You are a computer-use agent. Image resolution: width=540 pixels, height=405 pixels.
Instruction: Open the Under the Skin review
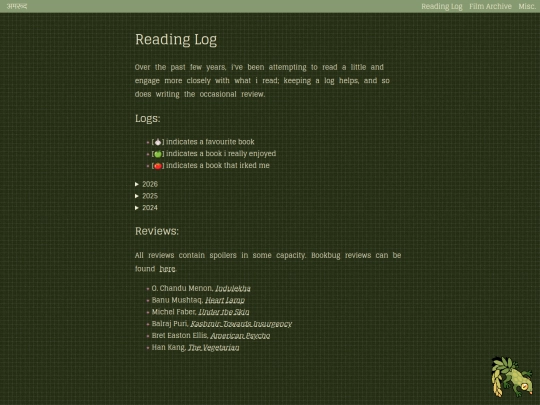pos(224,312)
